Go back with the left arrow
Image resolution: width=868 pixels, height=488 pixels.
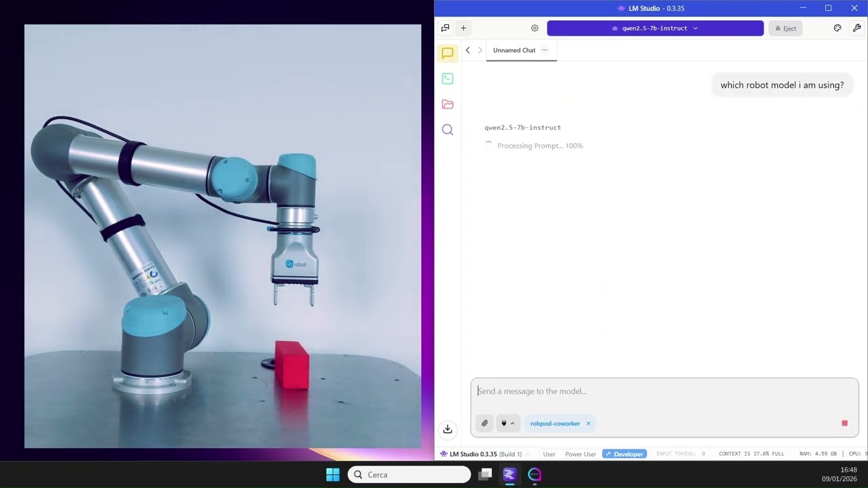(467, 50)
